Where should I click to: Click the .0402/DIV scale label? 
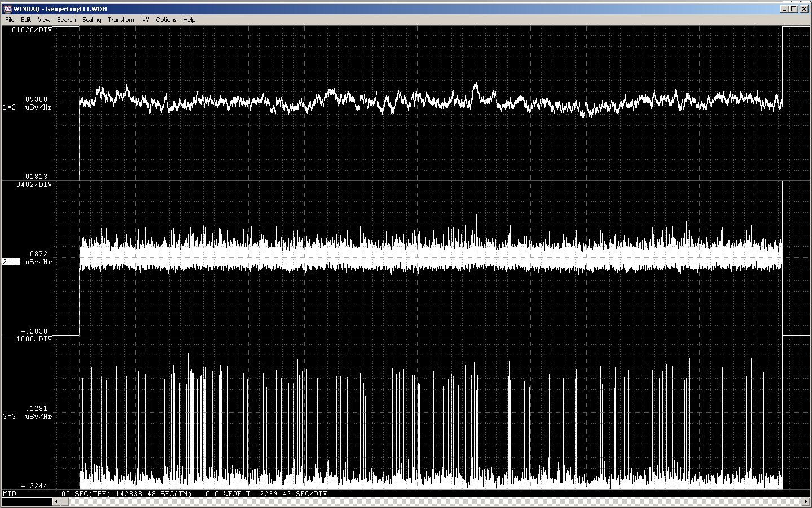pyautogui.click(x=33, y=185)
